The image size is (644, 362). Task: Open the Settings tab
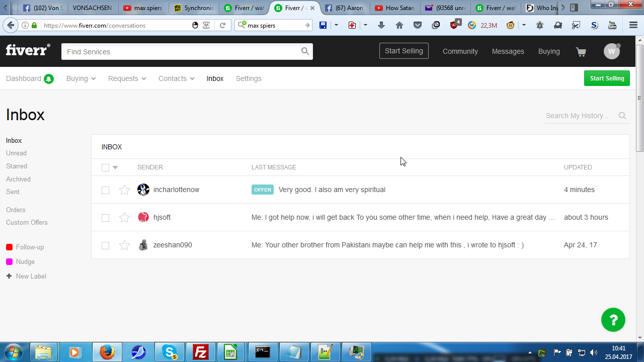pos(249,78)
